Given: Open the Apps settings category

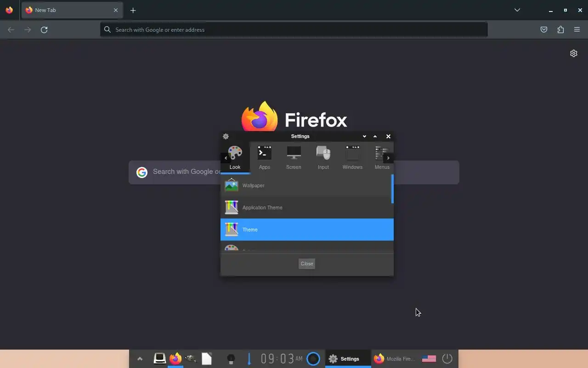Looking at the screenshot, I should tap(264, 158).
